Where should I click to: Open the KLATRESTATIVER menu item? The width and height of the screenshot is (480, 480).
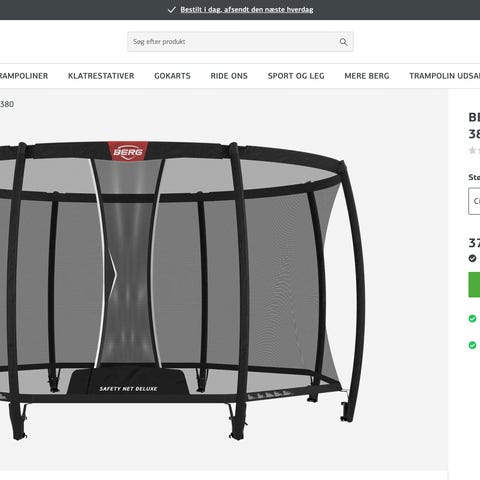pos(101,76)
